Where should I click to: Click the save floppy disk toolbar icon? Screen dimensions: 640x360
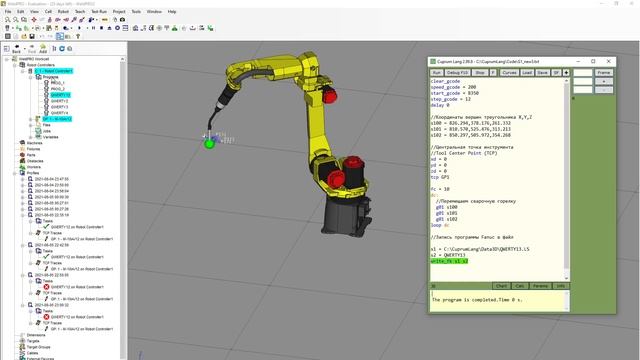coord(32,36)
